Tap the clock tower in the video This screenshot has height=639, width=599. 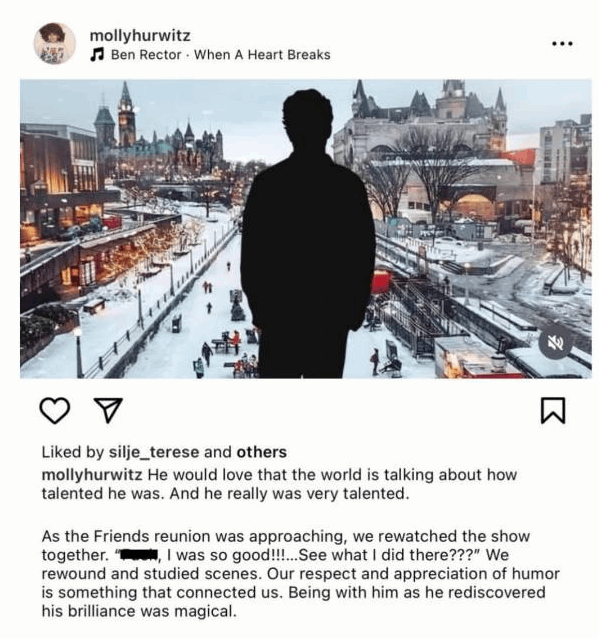tap(126, 114)
